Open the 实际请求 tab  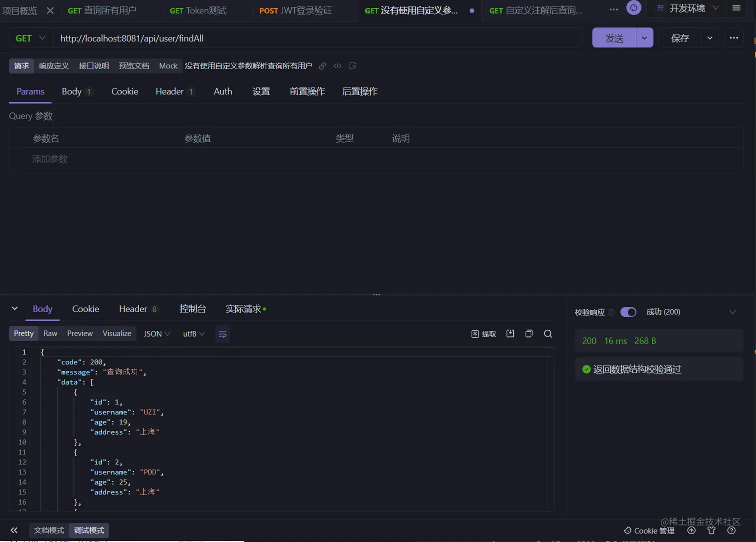pyautogui.click(x=246, y=309)
